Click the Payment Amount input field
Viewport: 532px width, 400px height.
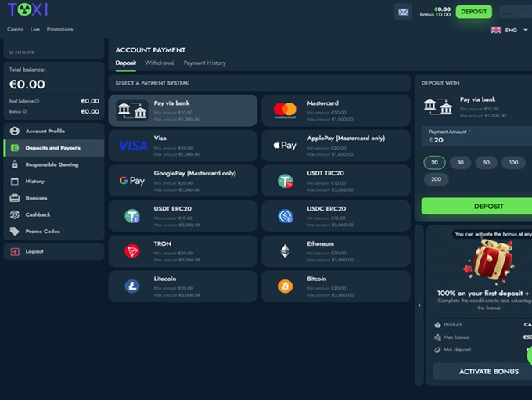(477, 139)
